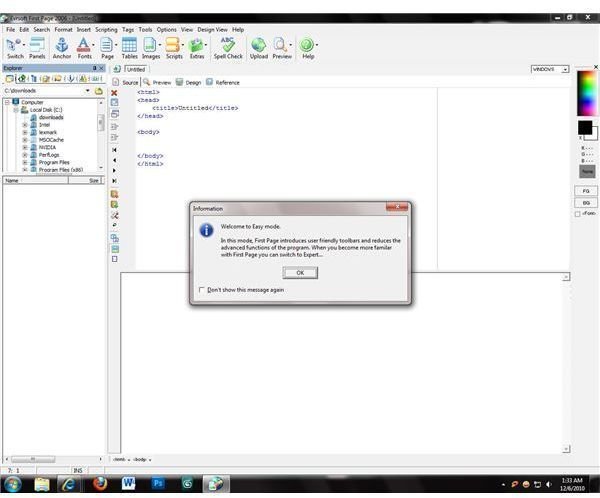Click the tools wrench icon in editor sidebar
This screenshot has width=600, height=498.
[114, 216]
